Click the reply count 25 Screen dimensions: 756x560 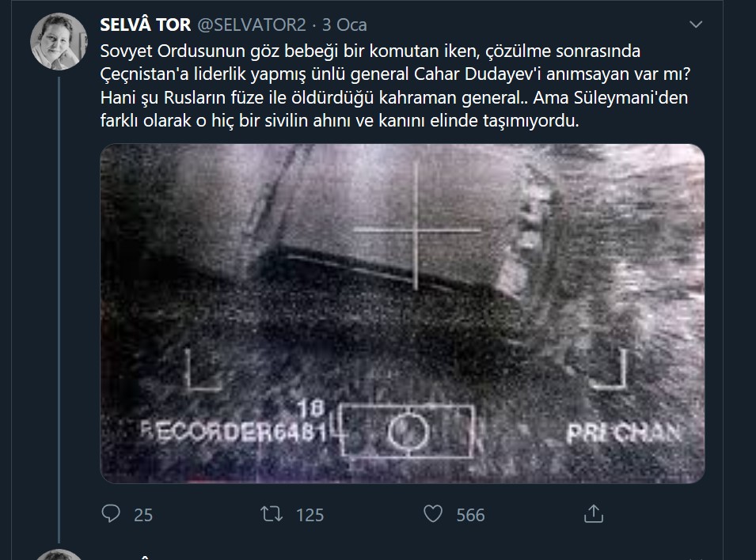[143, 515]
